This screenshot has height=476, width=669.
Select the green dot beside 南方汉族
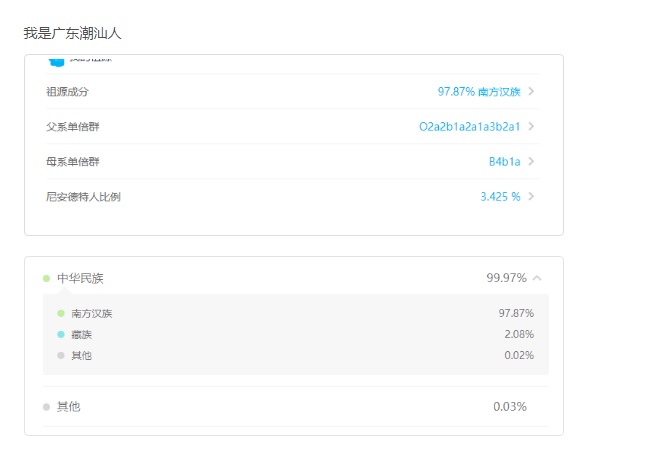tap(61, 313)
